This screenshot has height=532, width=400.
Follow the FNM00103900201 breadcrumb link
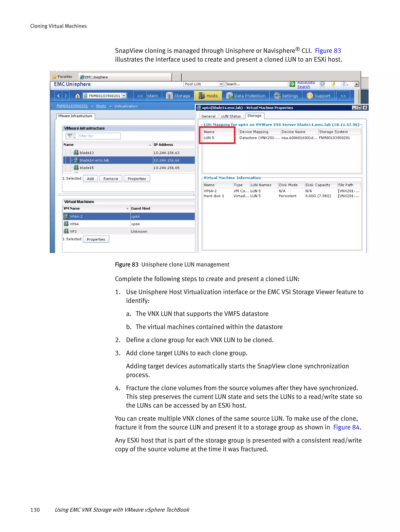[x=72, y=106]
